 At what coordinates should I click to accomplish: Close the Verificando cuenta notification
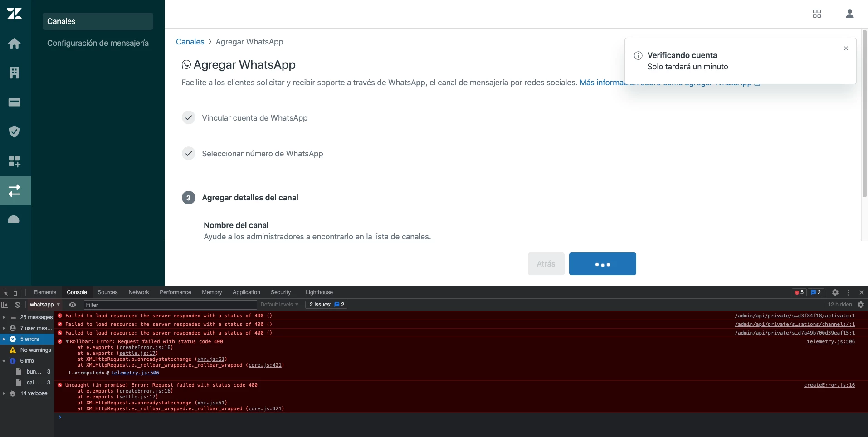click(x=846, y=49)
